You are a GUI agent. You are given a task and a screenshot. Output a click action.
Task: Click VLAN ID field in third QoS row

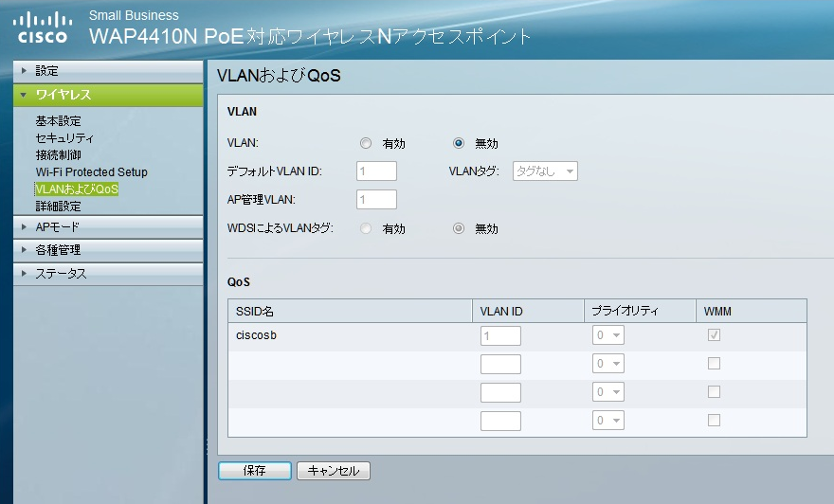pos(500,392)
